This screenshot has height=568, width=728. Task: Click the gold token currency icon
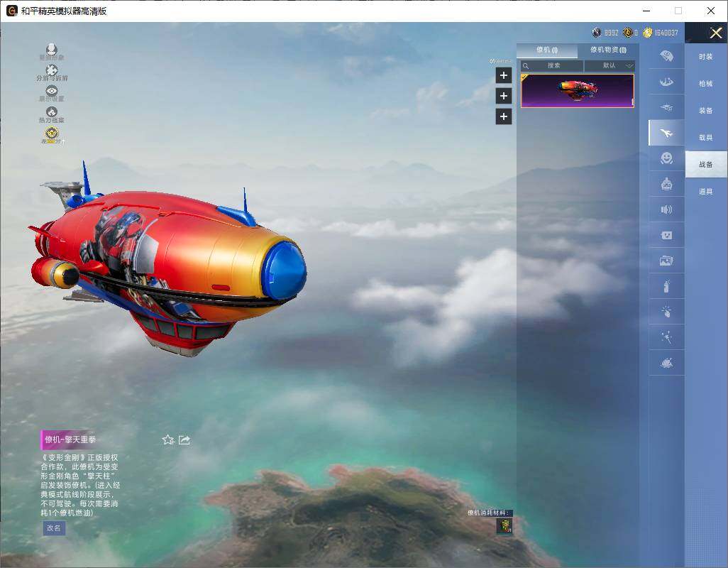[x=628, y=33]
